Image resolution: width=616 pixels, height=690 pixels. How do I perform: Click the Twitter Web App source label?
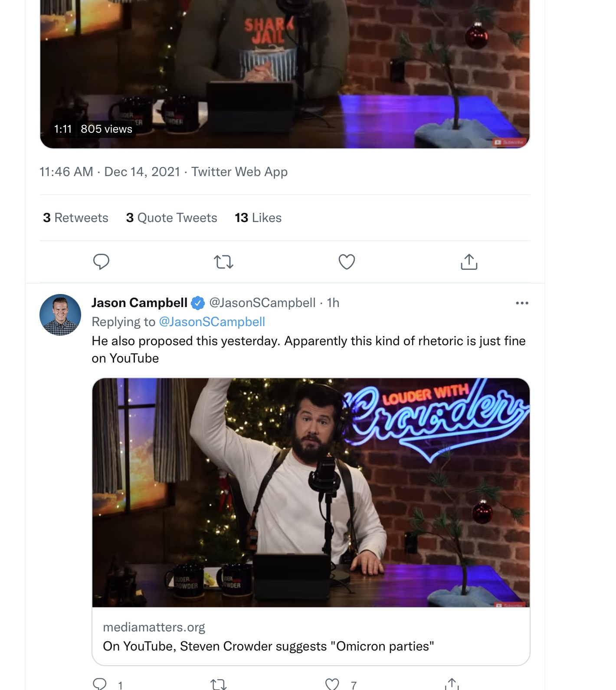point(239,172)
